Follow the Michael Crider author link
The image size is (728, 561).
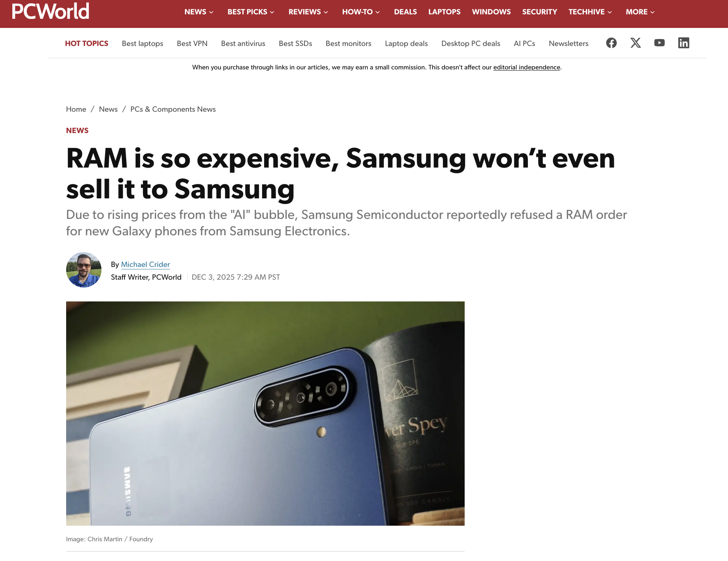coord(145,264)
